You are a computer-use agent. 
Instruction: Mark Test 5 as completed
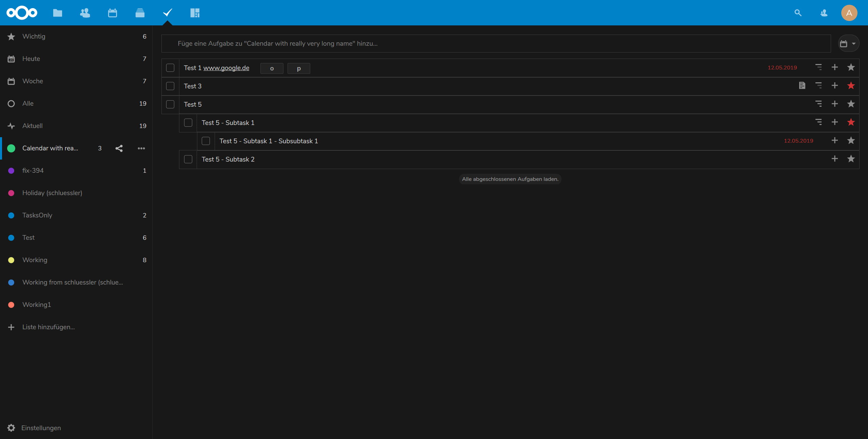pos(170,104)
